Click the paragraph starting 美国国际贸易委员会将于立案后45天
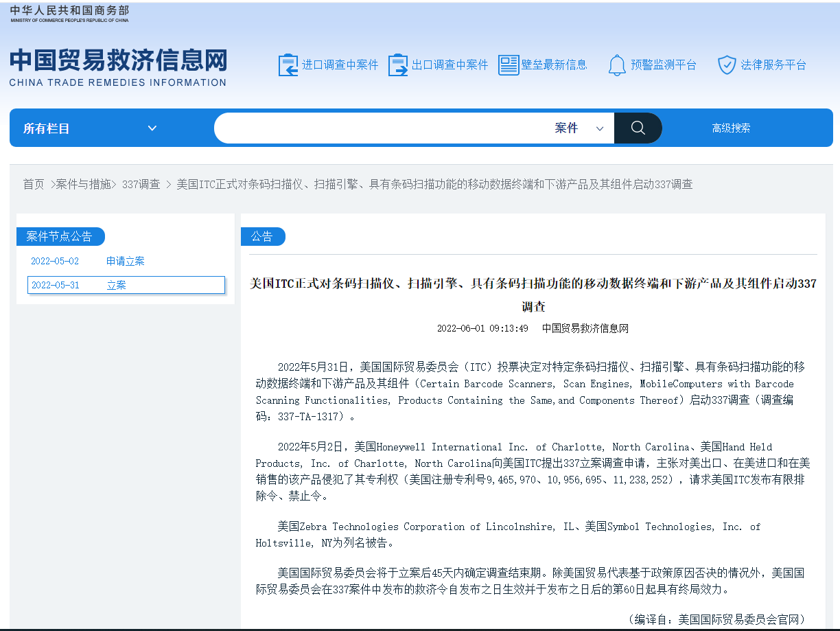Screen dimensions: 840x631 click(x=530, y=581)
